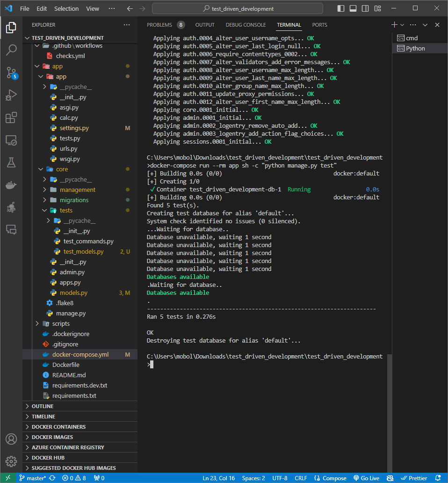The height and width of the screenshot is (483, 448).
Task: Toggle the primary side bar layout icon
Action: (x=340, y=8)
